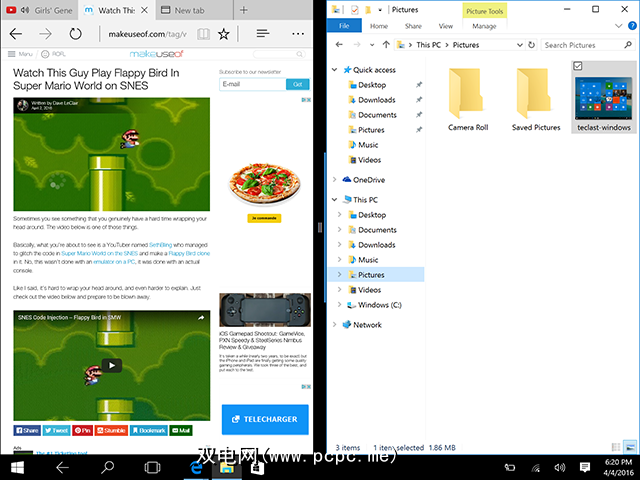Open the Edge Hub icon
Viewport: 640px width, 480px height.
(x=263, y=33)
